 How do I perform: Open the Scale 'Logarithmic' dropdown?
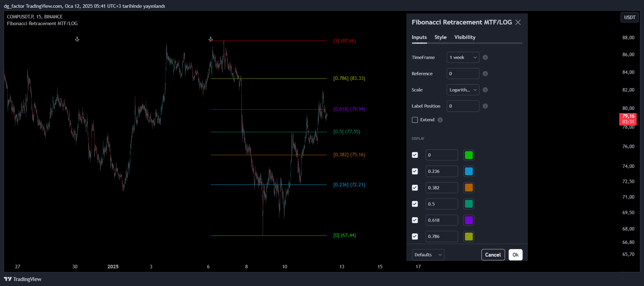coord(463,90)
